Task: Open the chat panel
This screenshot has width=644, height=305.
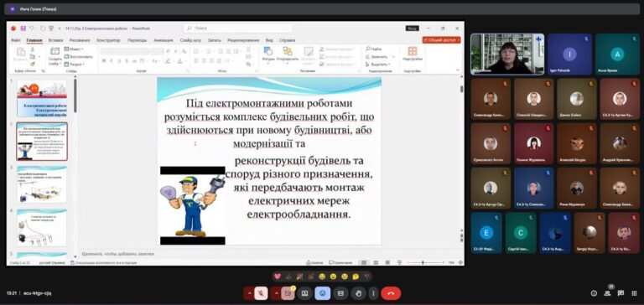Action: click(621, 293)
